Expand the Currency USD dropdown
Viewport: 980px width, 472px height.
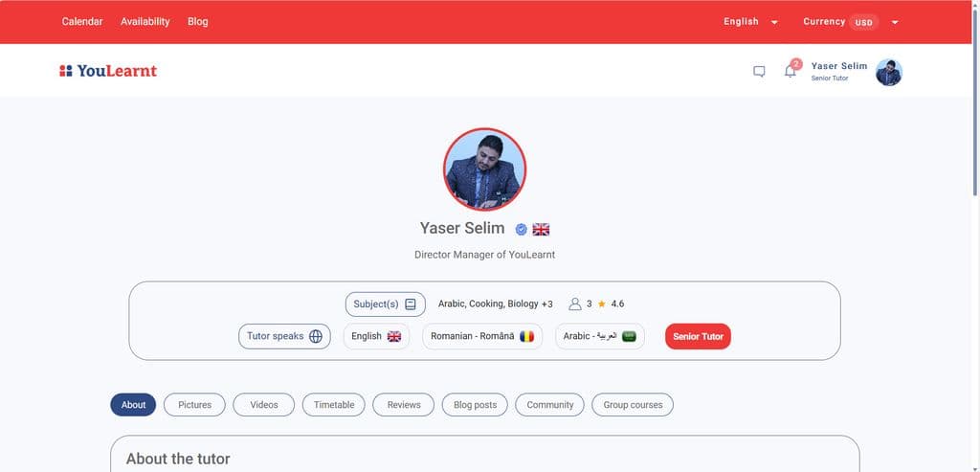tap(851, 22)
